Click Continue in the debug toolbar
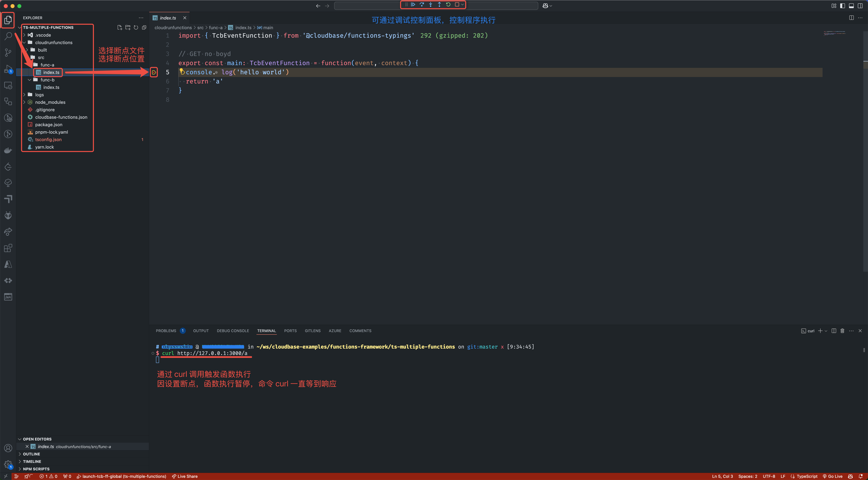The height and width of the screenshot is (480, 868). point(413,5)
